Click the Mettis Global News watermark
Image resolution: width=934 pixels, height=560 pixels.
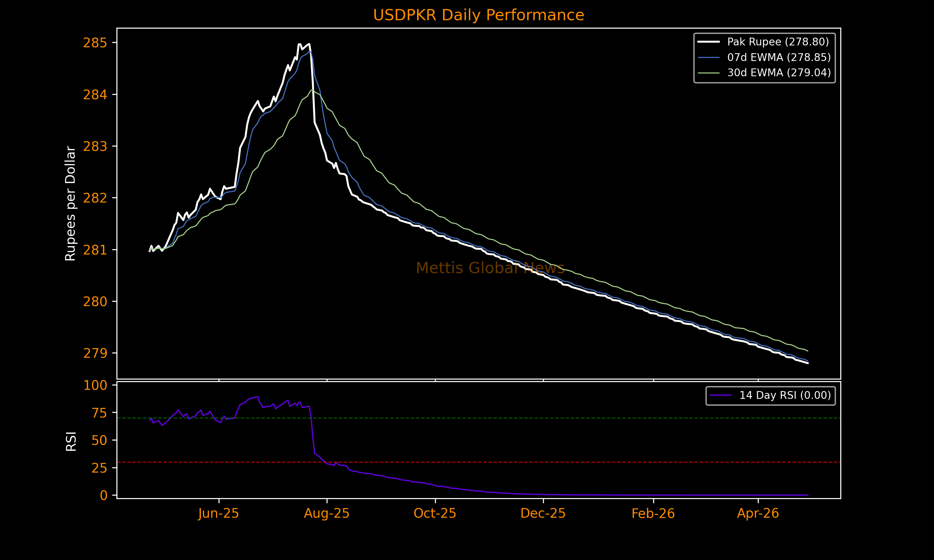tap(490, 268)
